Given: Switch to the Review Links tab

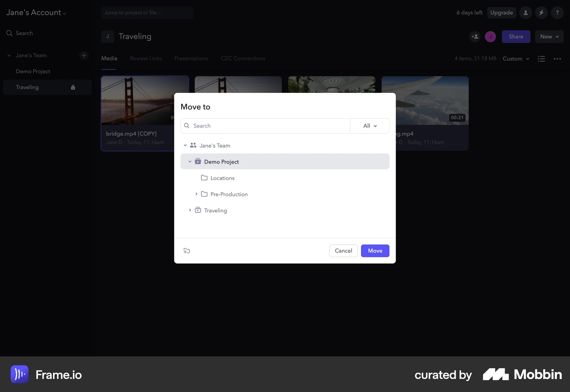Looking at the screenshot, I should point(146,58).
